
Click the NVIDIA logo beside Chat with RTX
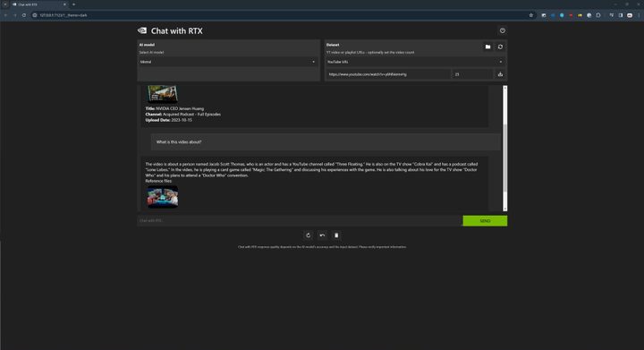pos(142,30)
